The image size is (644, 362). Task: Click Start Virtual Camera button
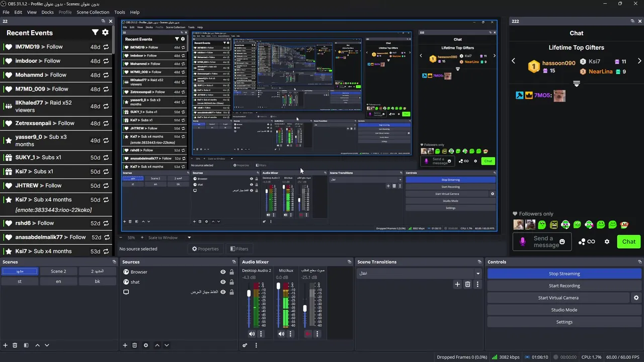pos(558,298)
